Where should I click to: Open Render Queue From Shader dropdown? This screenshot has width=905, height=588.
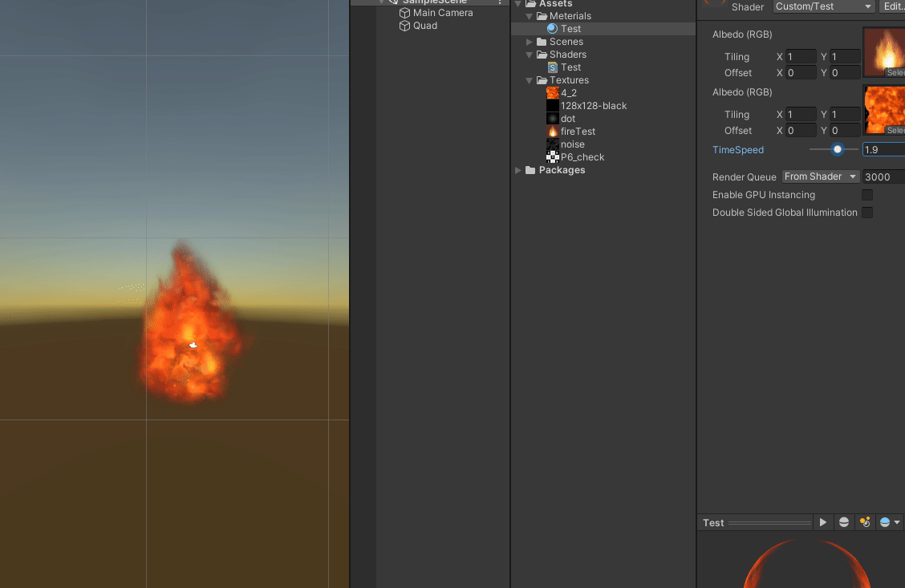[821, 176]
